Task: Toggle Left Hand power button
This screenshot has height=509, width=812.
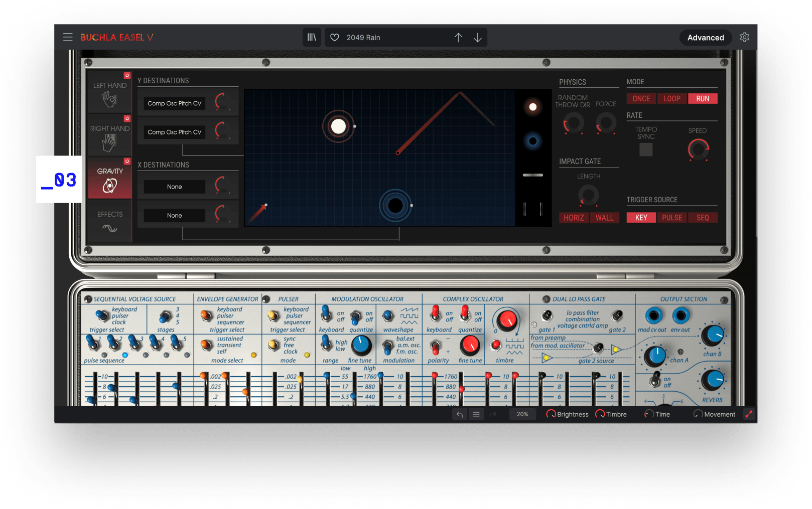Action: pos(127,76)
